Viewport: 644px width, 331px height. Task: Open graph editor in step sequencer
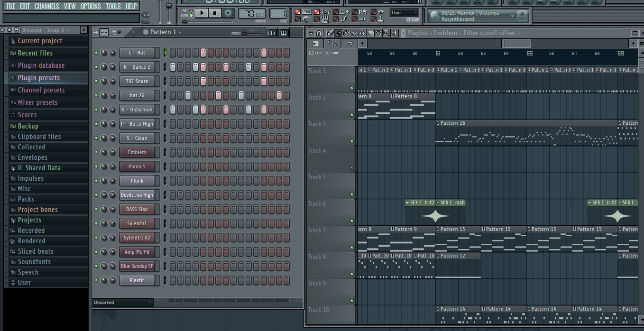click(272, 33)
